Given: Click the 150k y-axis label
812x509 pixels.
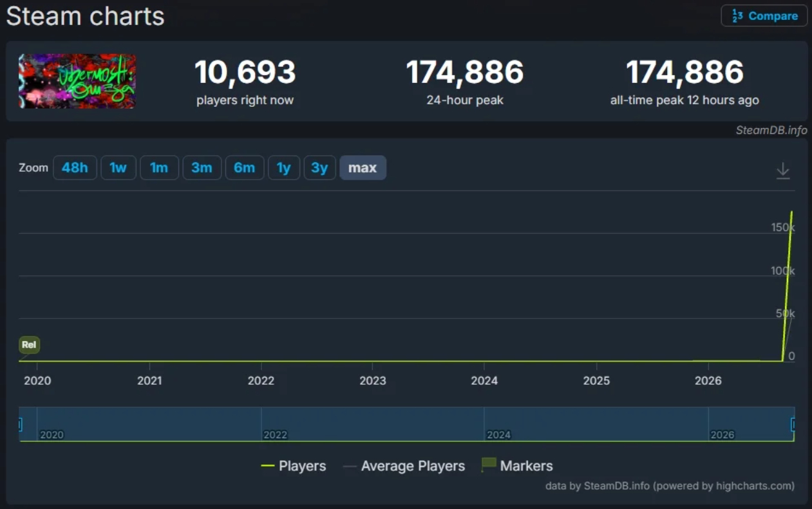Looking at the screenshot, I should coord(783,228).
